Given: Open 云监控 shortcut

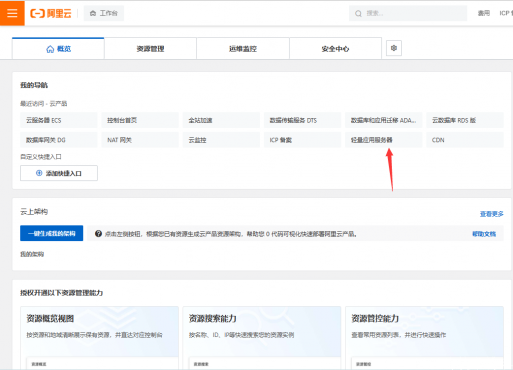Looking at the screenshot, I should tap(221, 140).
